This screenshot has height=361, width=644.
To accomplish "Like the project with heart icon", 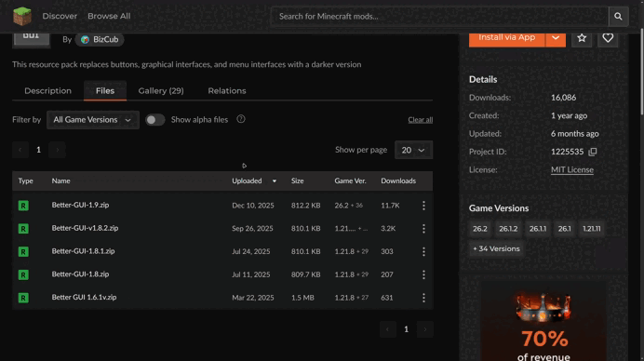I will (x=608, y=38).
